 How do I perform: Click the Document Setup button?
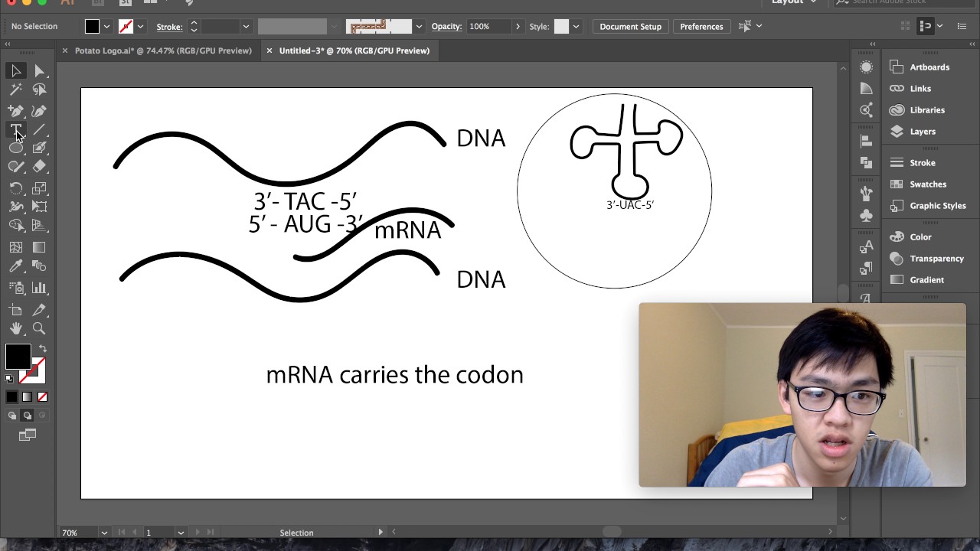pos(630,27)
